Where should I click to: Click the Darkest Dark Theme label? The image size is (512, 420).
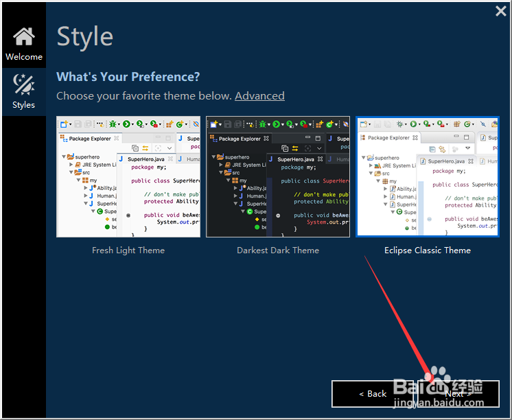(x=278, y=250)
